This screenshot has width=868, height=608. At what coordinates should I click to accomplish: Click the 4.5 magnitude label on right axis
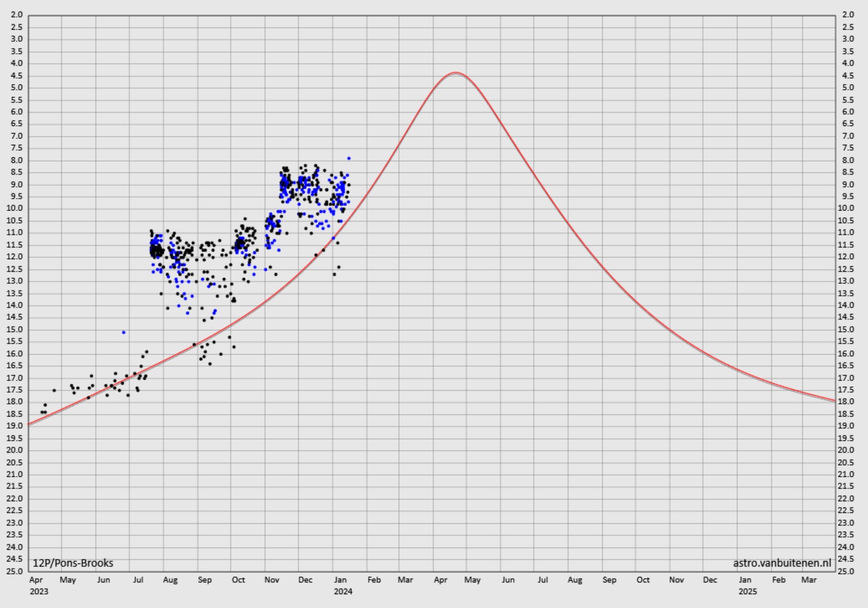tap(848, 75)
